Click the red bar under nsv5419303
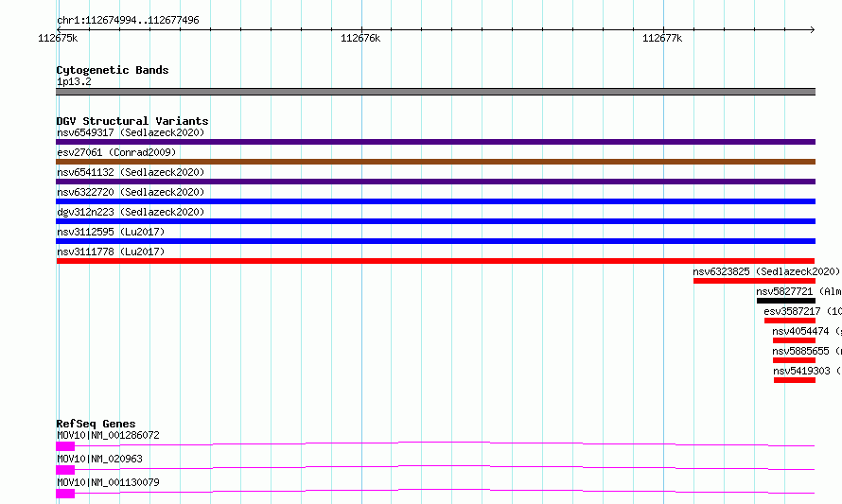This screenshot has height=504, width=842. point(795,380)
